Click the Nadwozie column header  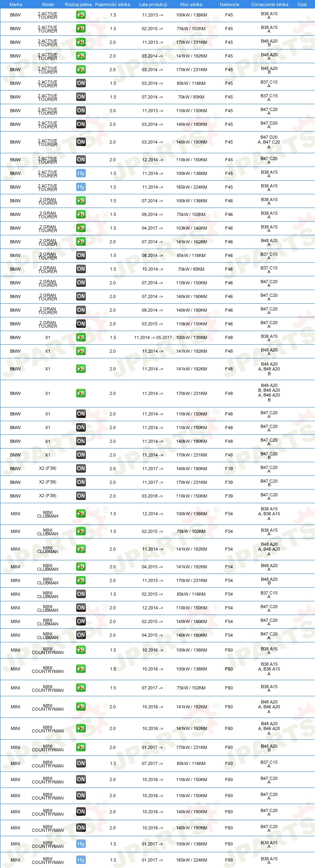tap(230, 4)
